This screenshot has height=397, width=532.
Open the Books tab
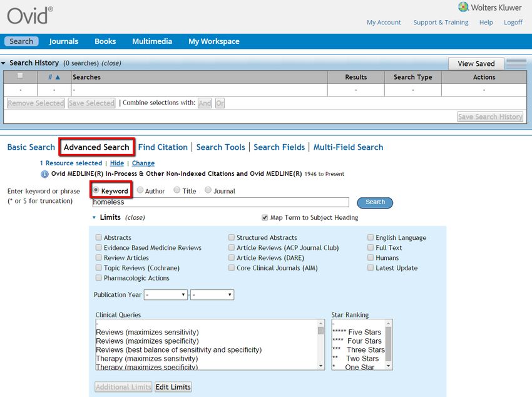(105, 41)
